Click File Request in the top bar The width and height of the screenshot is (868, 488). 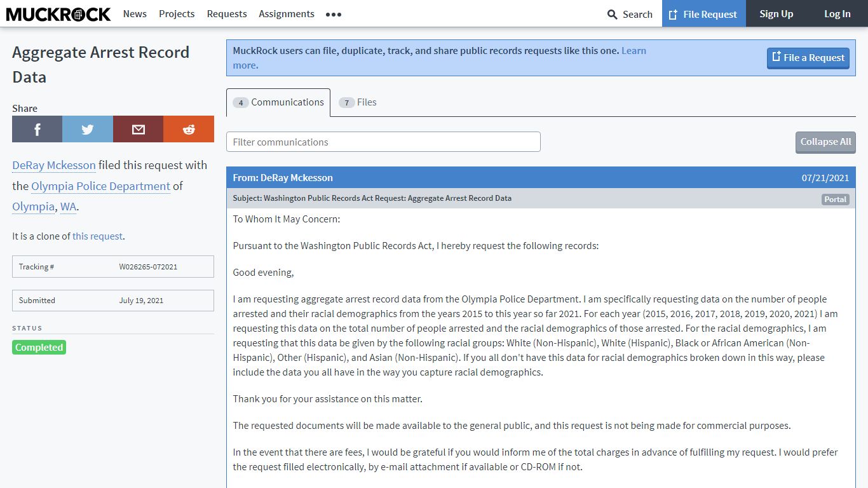[703, 13]
